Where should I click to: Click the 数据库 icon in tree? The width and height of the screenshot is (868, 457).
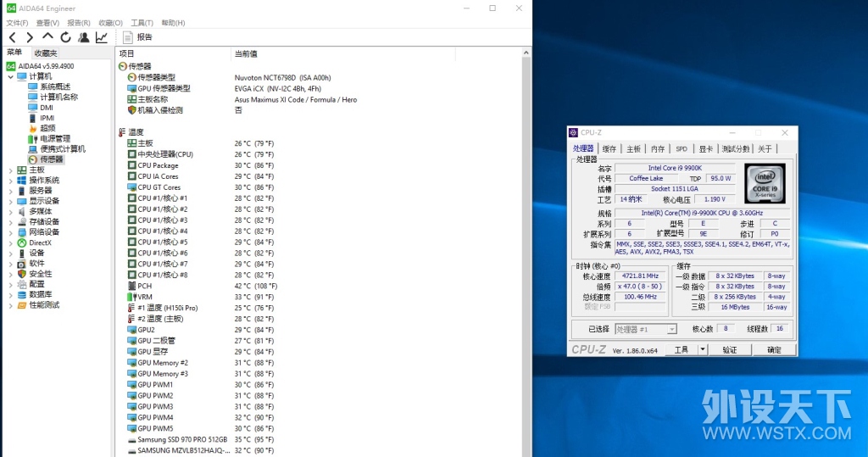point(21,295)
